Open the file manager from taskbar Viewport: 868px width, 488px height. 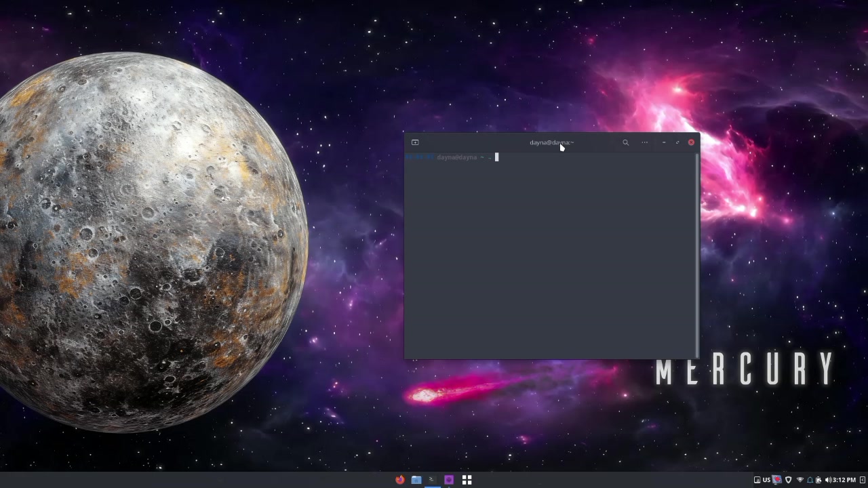416,480
